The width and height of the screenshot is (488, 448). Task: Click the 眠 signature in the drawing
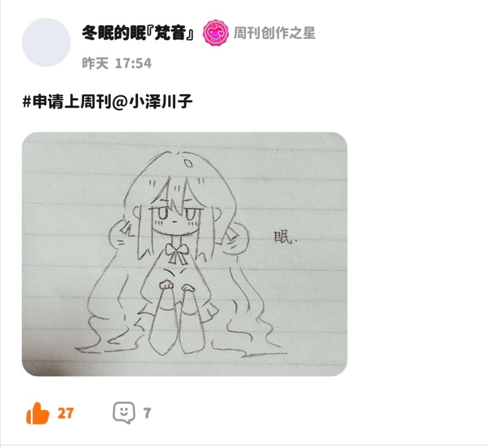pyautogui.click(x=283, y=237)
